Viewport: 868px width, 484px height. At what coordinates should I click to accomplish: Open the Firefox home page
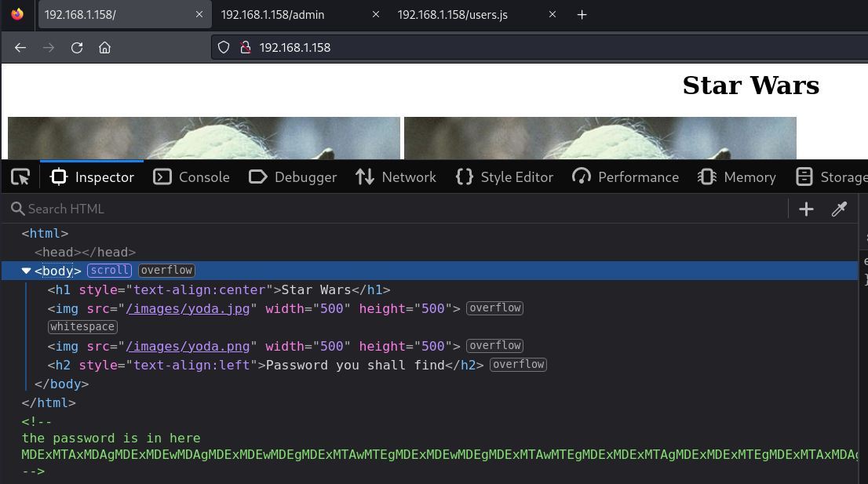pyautogui.click(x=104, y=48)
